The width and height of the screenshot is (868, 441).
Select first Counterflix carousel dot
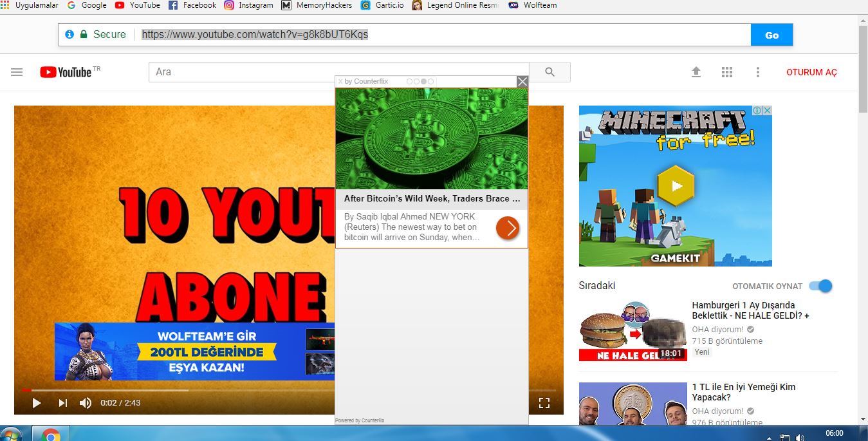coord(410,82)
